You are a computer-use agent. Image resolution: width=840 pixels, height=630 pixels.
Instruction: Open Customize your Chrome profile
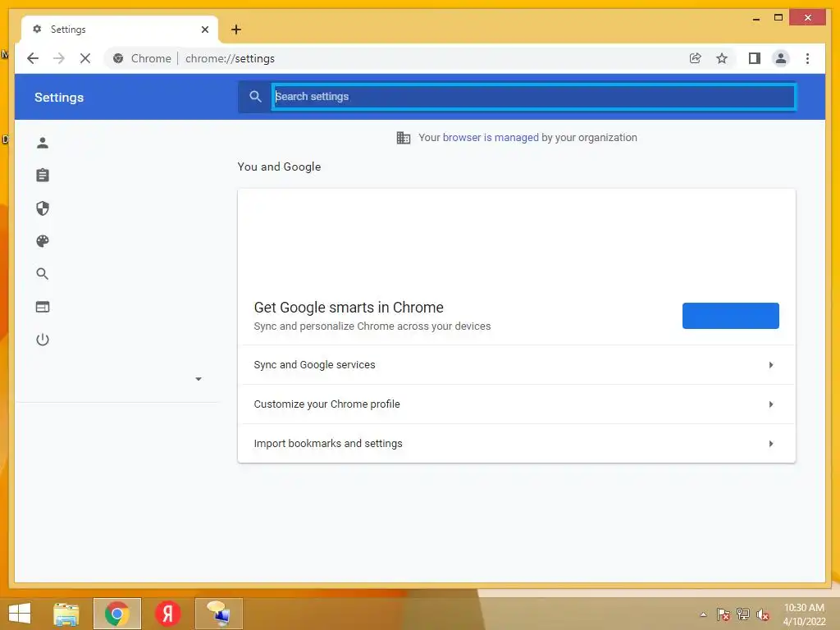(x=517, y=404)
